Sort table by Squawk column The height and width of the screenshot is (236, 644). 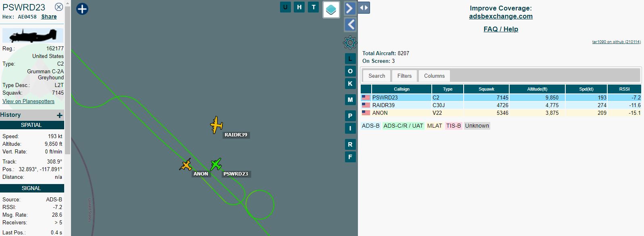point(486,89)
